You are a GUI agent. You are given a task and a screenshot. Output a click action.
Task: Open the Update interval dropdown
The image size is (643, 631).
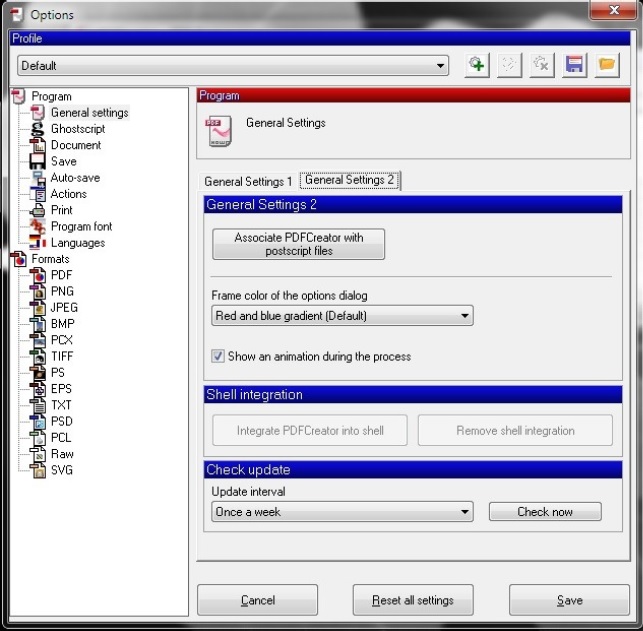342,512
